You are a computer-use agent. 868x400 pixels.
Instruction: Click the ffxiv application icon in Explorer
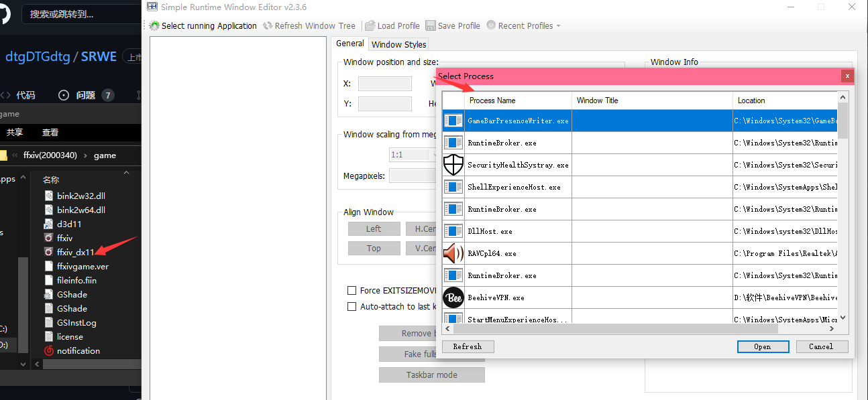(x=48, y=238)
